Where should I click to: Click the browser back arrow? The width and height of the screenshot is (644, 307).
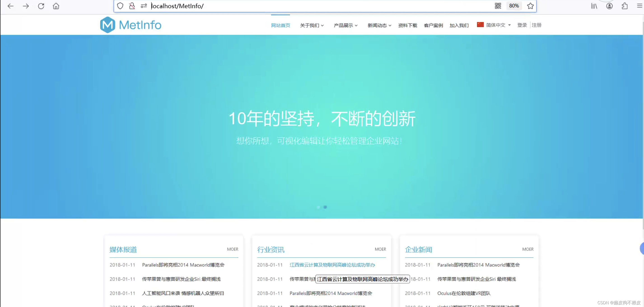[10, 6]
